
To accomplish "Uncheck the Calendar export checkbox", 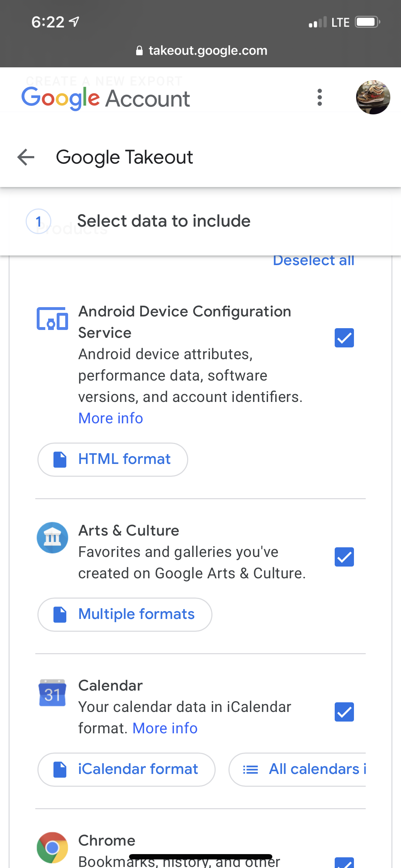I will coord(344,712).
